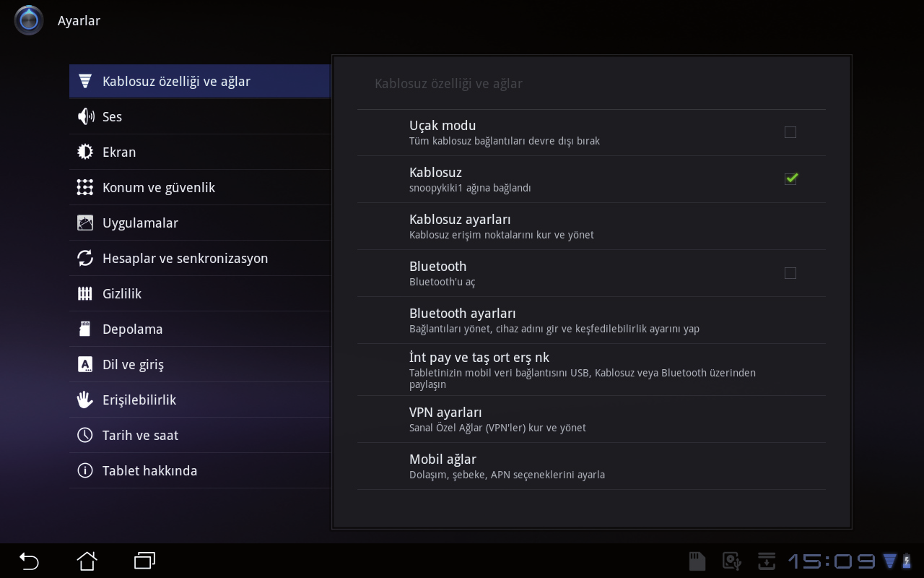The height and width of the screenshot is (578, 924).
Task: Open the tethering and hotspot option
Action: tap(591, 370)
